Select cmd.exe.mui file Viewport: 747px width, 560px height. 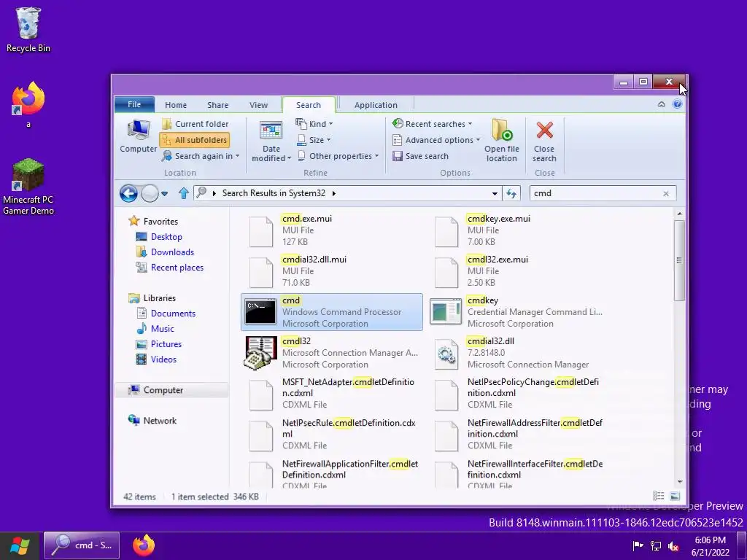click(332, 230)
